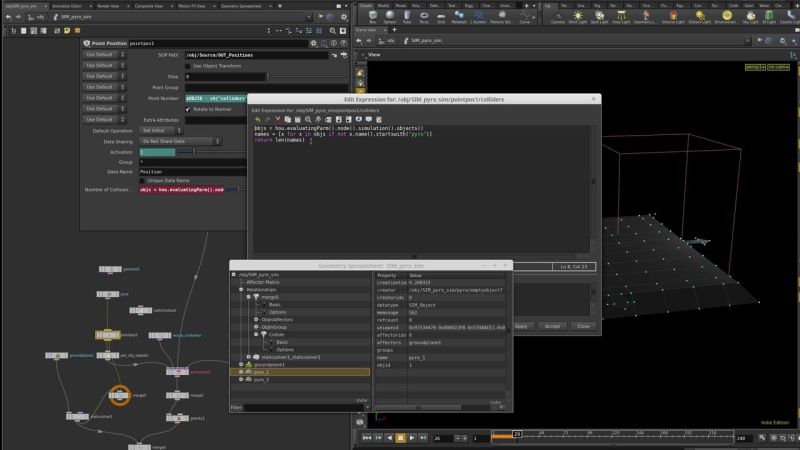Jump to first frame in playbar

(366, 438)
